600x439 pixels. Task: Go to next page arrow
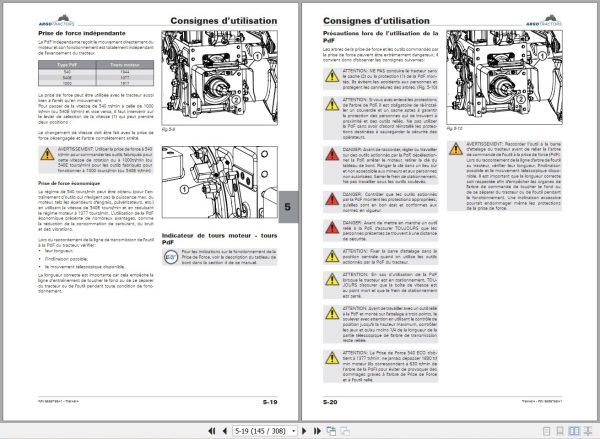click(x=304, y=431)
